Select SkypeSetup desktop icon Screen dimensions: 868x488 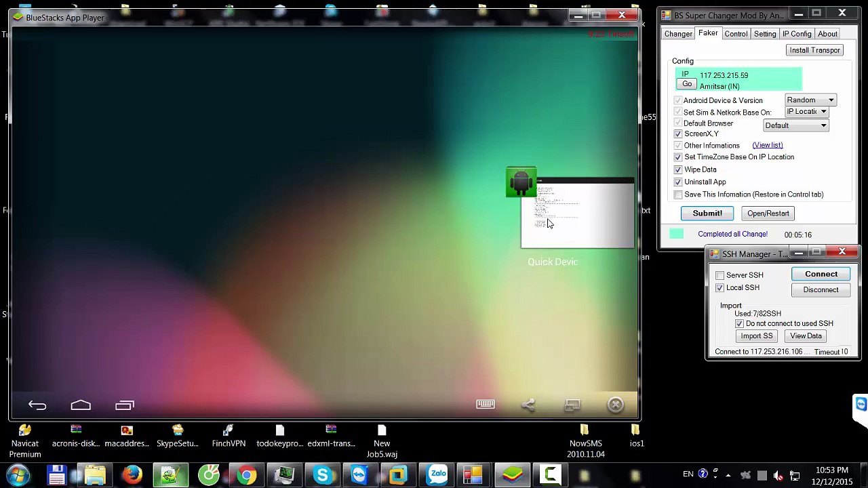(178, 436)
